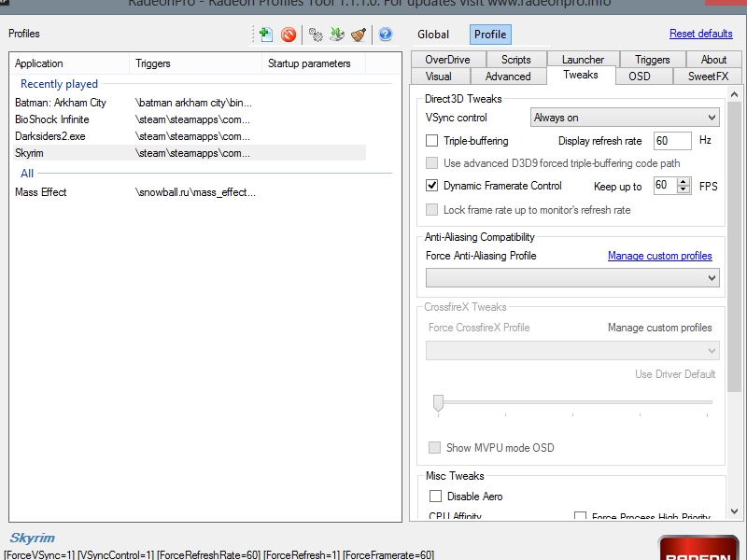
Task: Click the Startup parameters column header
Action: [314, 63]
